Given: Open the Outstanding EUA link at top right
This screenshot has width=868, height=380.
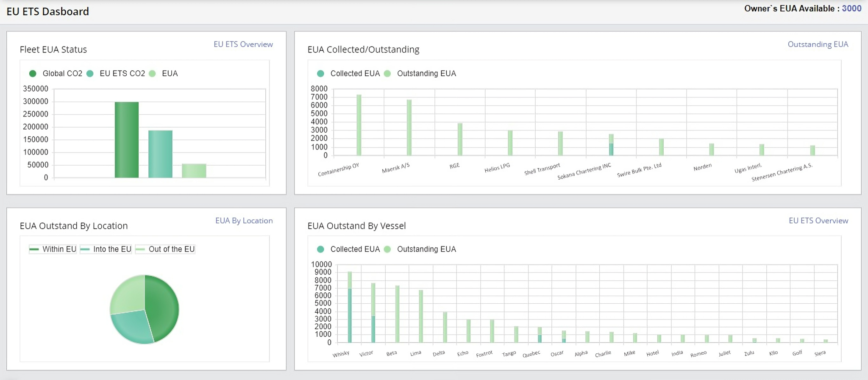Looking at the screenshot, I should pyautogui.click(x=818, y=44).
